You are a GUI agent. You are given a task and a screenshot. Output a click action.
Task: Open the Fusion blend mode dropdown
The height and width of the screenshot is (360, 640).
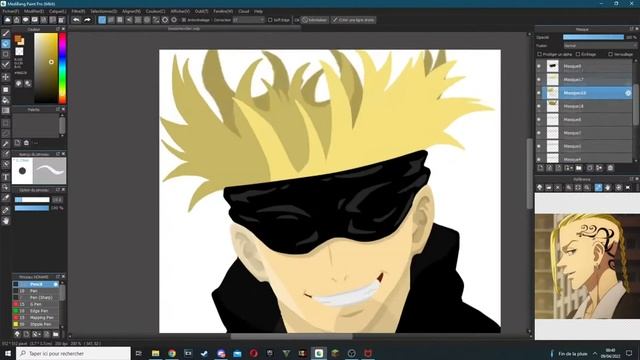(x=600, y=46)
